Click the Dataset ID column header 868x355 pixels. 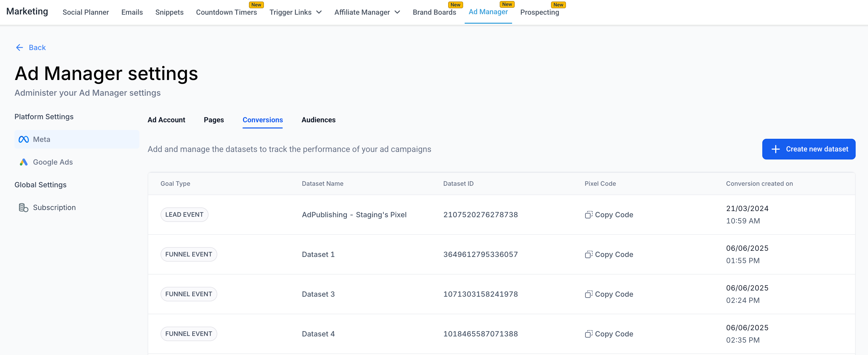458,184
